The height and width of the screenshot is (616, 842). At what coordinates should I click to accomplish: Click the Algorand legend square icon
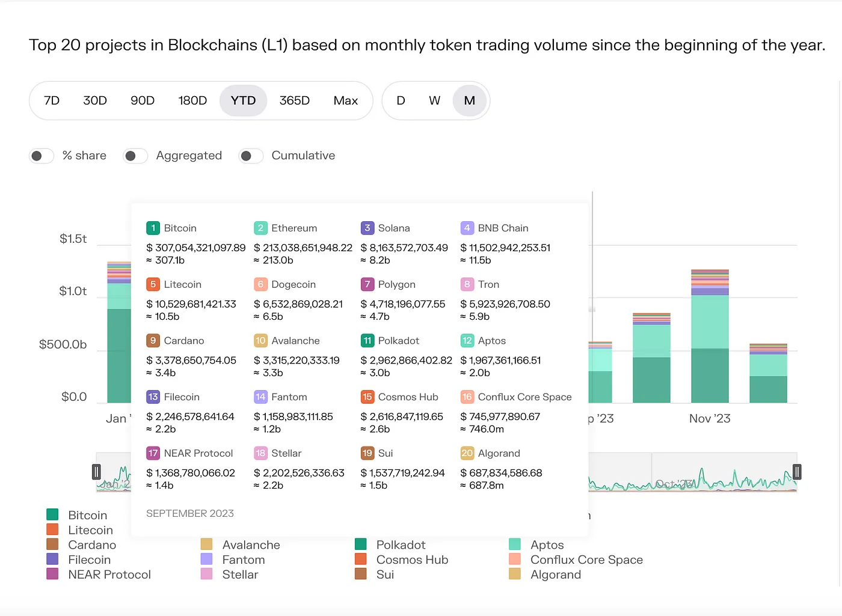[x=515, y=575]
